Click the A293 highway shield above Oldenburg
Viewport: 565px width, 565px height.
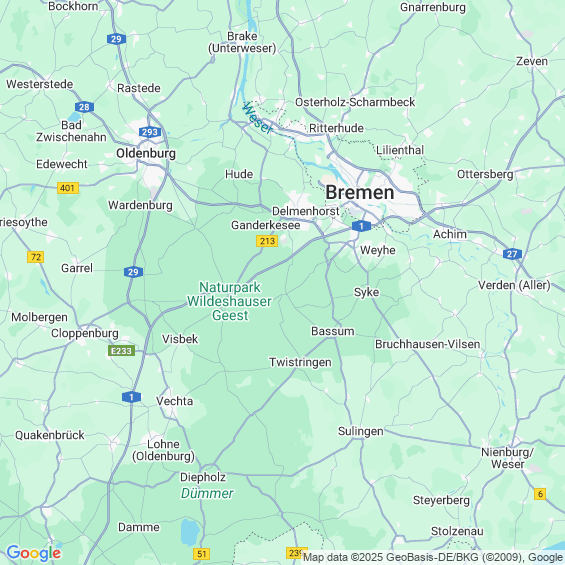[150, 132]
